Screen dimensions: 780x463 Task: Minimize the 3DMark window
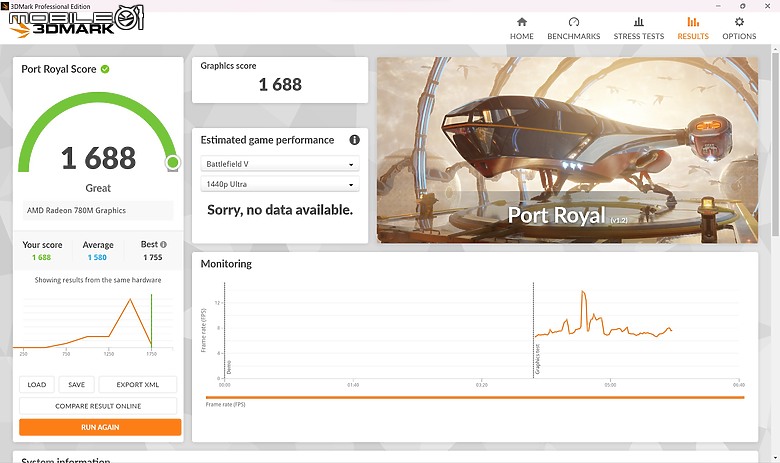click(x=718, y=6)
